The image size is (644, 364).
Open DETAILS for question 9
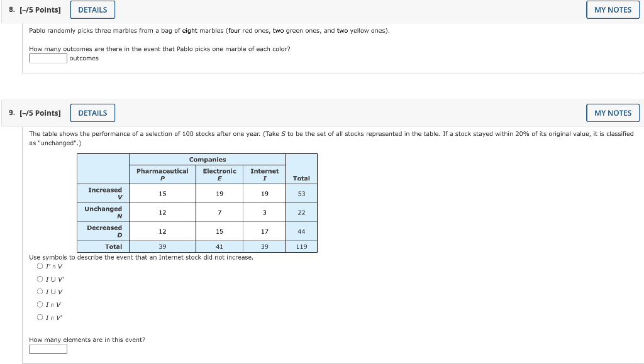(92, 113)
